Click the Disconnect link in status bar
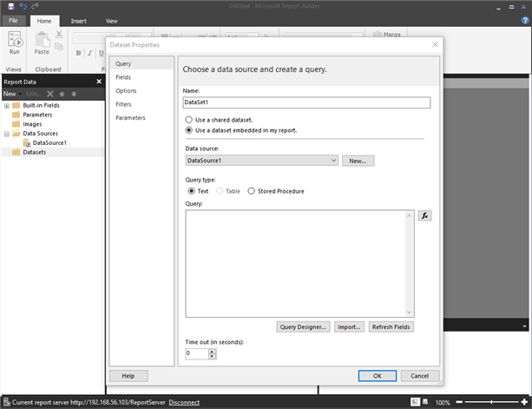532x409 pixels. 183,402
